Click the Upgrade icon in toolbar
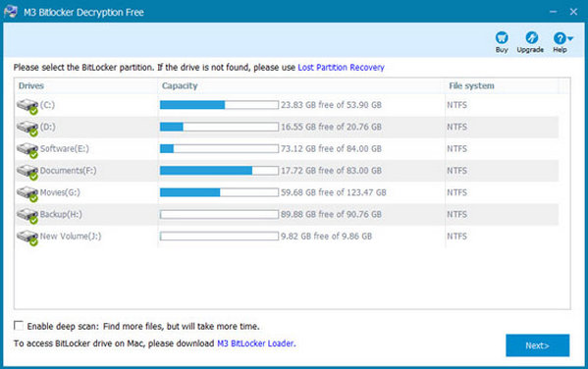Image resolution: width=588 pixels, height=369 pixels. click(531, 37)
